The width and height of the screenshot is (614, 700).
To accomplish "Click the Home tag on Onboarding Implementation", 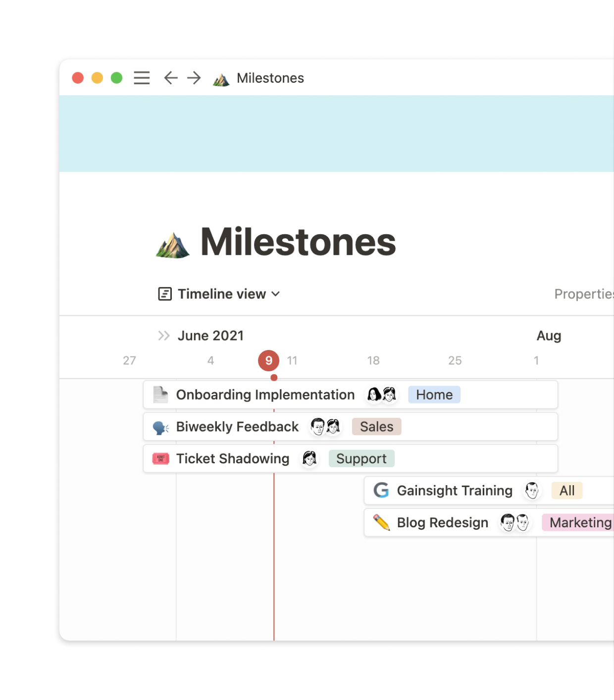I will (x=434, y=395).
